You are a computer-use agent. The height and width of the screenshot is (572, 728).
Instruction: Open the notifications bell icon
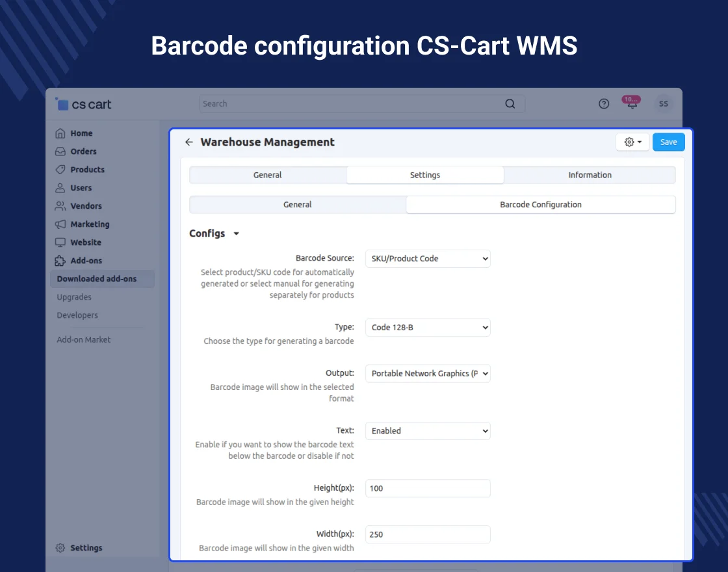[x=631, y=104]
